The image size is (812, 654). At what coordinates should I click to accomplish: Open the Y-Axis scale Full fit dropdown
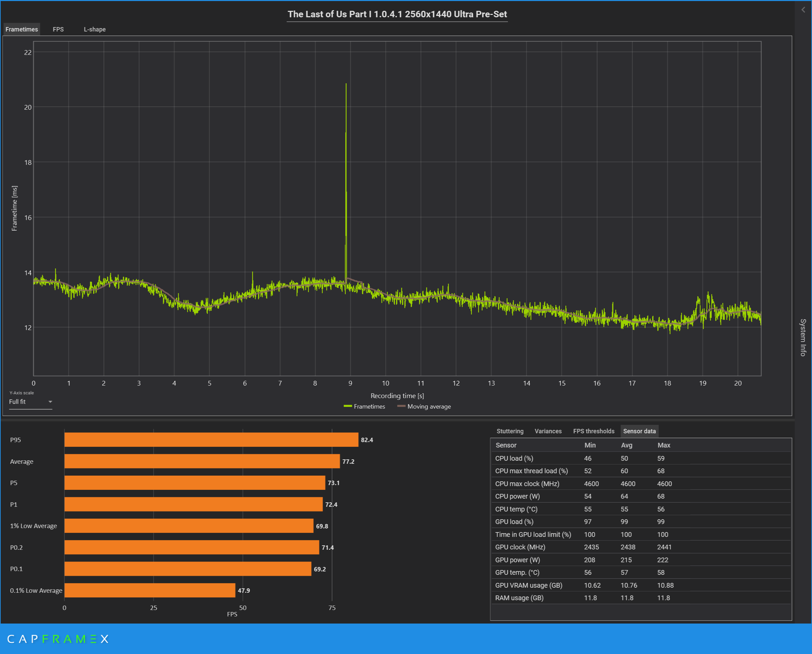[30, 402]
